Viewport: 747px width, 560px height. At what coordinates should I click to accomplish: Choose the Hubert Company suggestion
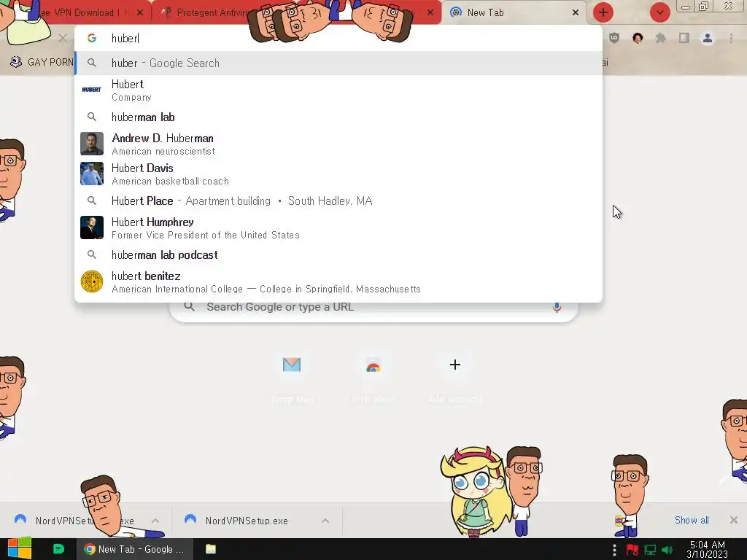[x=338, y=90]
